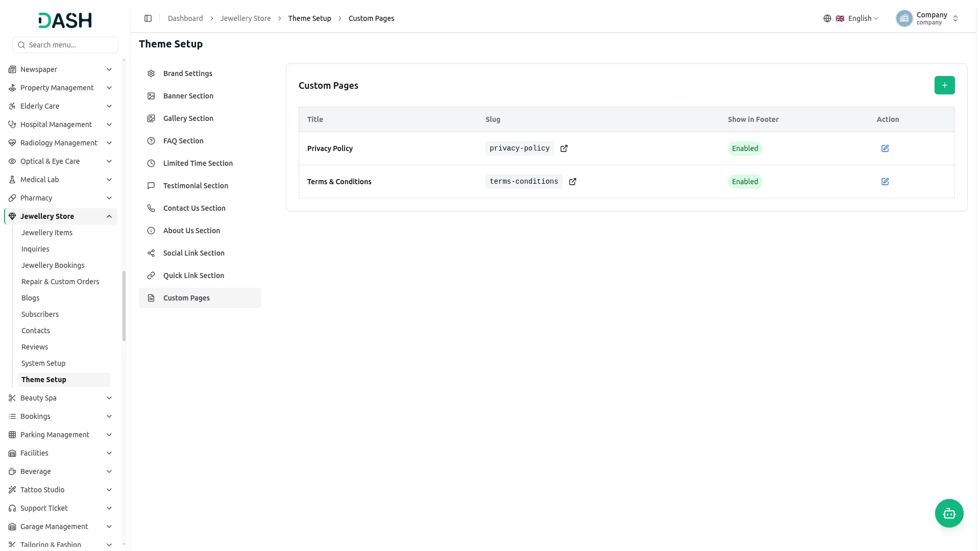This screenshot has width=980, height=551.
Task: Click the Search menu input field
Action: coord(65,45)
